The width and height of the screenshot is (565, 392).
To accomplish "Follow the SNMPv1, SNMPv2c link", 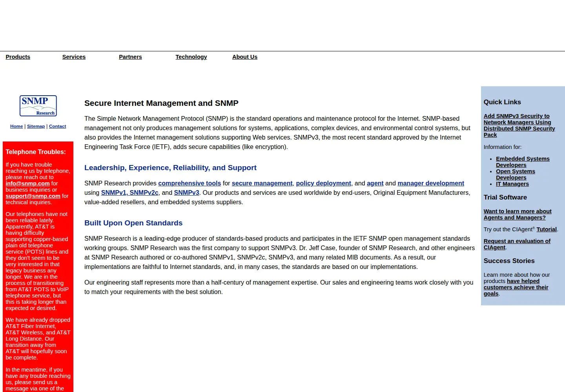I will click(130, 192).
